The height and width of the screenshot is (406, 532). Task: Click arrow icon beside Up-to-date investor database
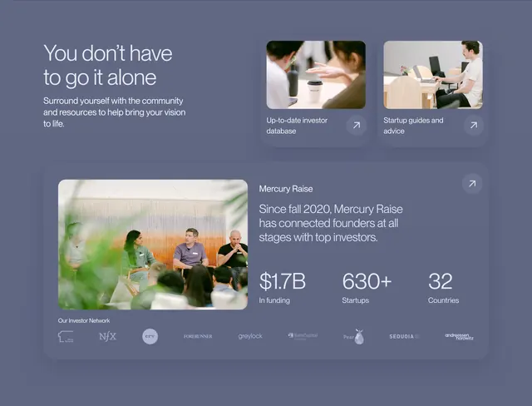coord(357,126)
